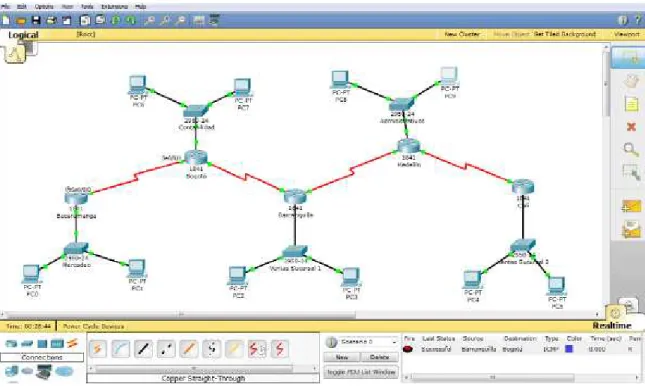Click the blue PDU color swatch
645x387 pixels.
(x=569, y=349)
